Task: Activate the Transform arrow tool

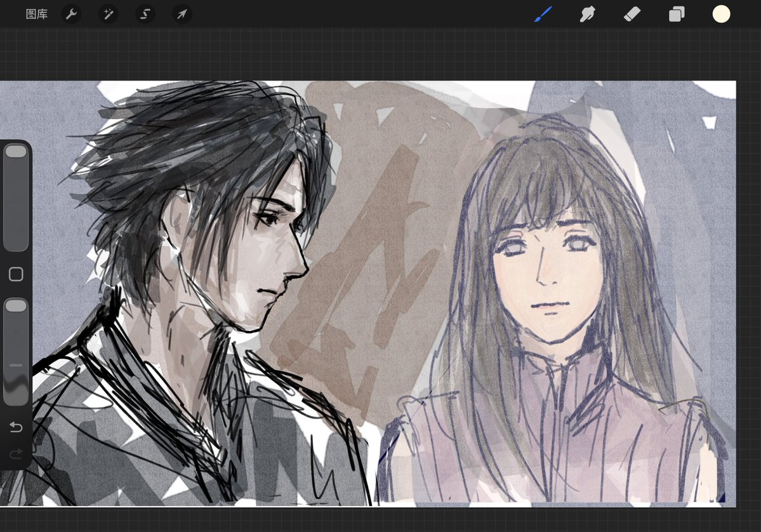Action: (182, 14)
